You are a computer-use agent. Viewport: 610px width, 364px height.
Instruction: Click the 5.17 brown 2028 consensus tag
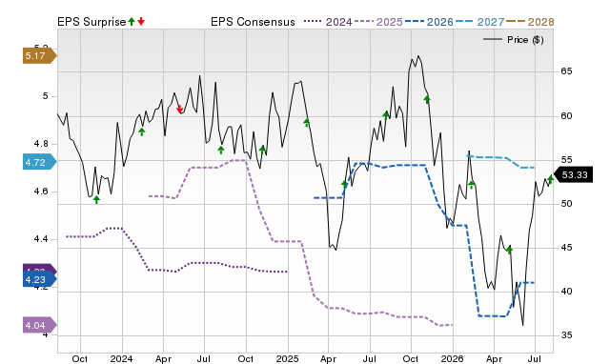click(x=40, y=56)
